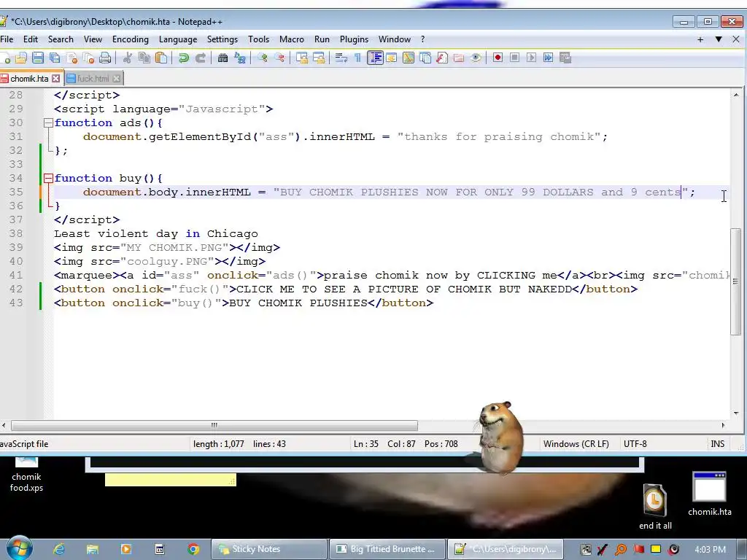Open the downward triangle dropdown beside the plus
This screenshot has width=747, height=560.
click(x=719, y=39)
